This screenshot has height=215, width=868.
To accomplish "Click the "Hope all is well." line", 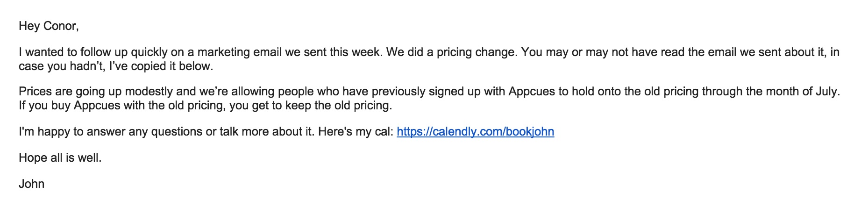I will [x=60, y=158].
